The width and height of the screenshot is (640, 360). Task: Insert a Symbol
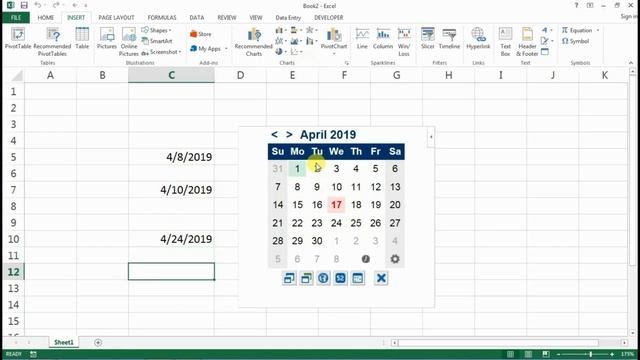point(575,41)
